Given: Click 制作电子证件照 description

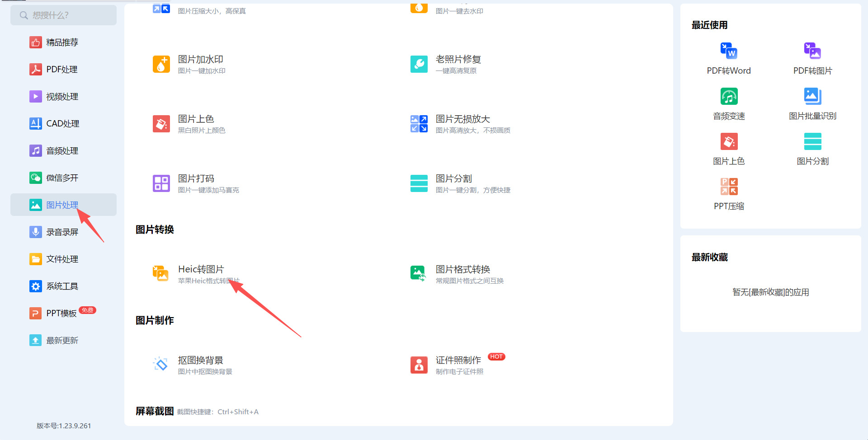Looking at the screenshot, I should 459,372.
